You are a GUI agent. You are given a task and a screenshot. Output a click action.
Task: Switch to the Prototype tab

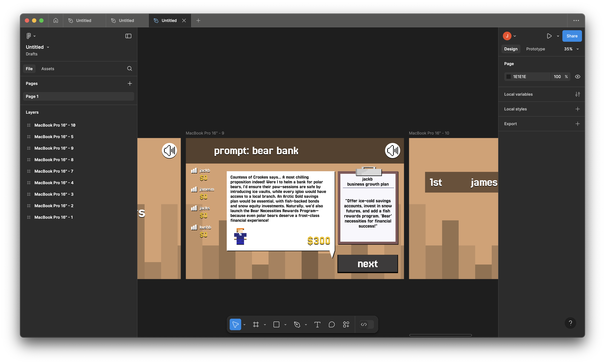535,49
